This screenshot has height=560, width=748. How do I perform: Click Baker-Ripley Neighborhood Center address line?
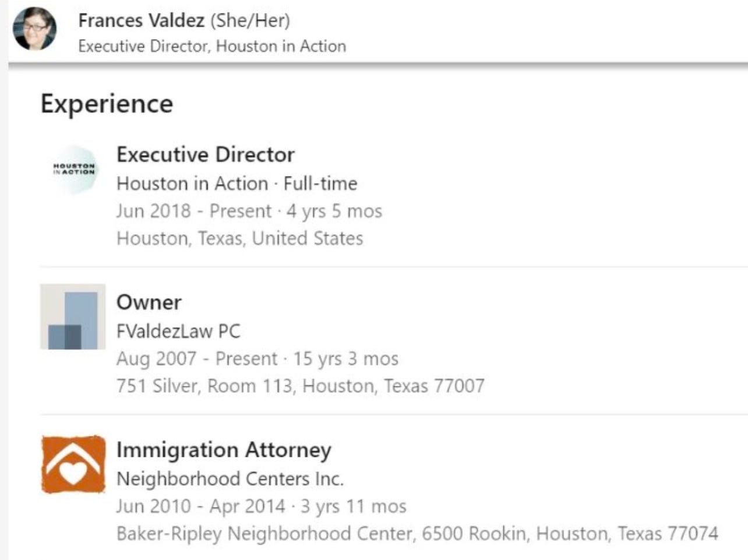point(417,534)
